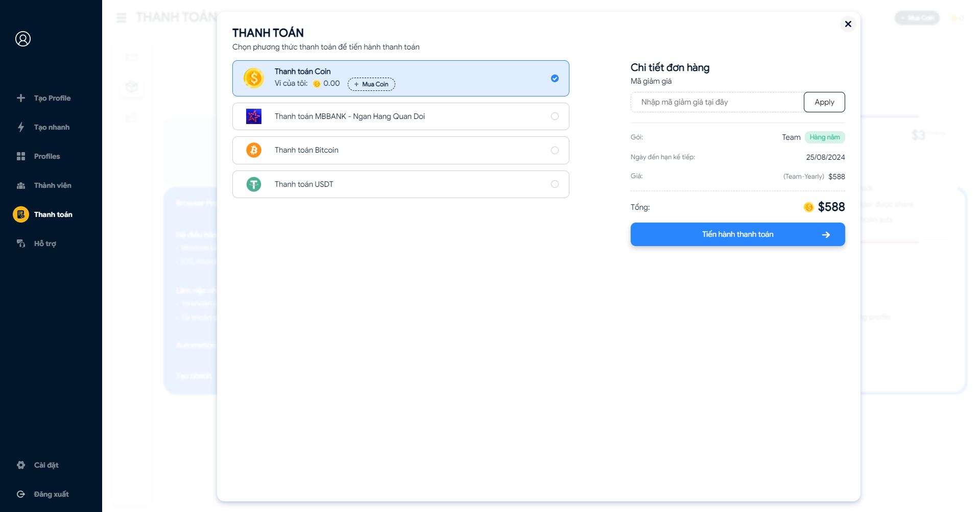Click the Apply discount code button
Image resolution: width=980 pixels, height=512 pixels.
click(x=824, y=102)
